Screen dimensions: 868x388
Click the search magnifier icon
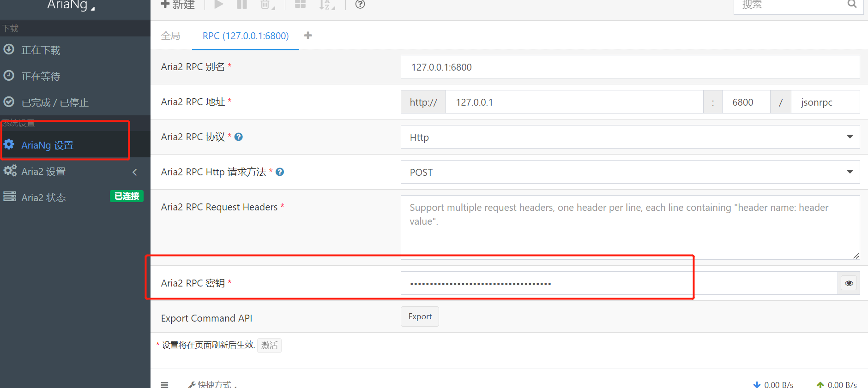[852, 4]
